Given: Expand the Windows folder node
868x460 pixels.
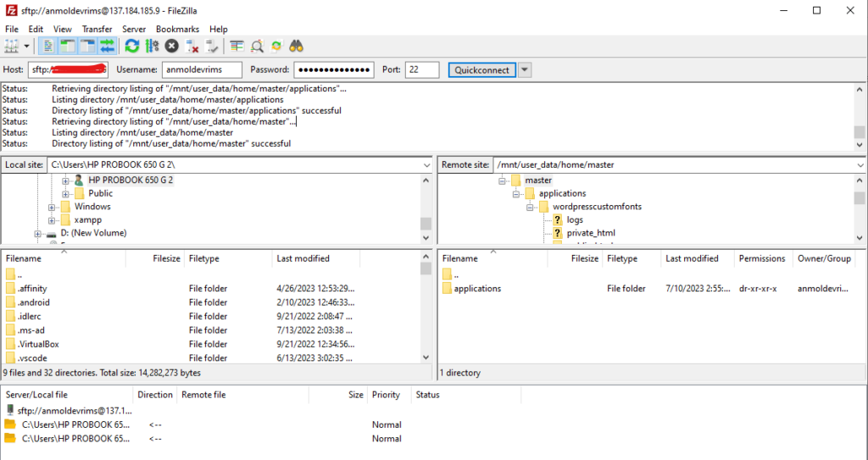Looking at the screenshot, I should (52, 207).
